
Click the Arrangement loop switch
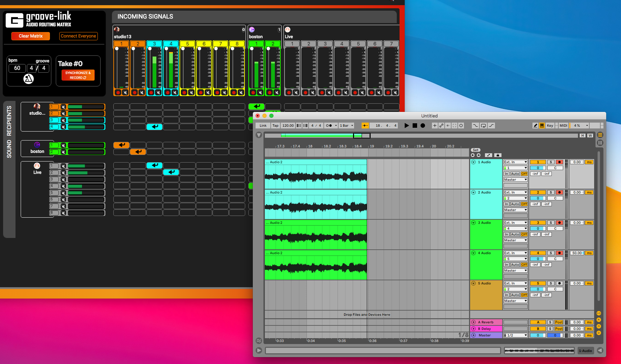coord(484,126)
